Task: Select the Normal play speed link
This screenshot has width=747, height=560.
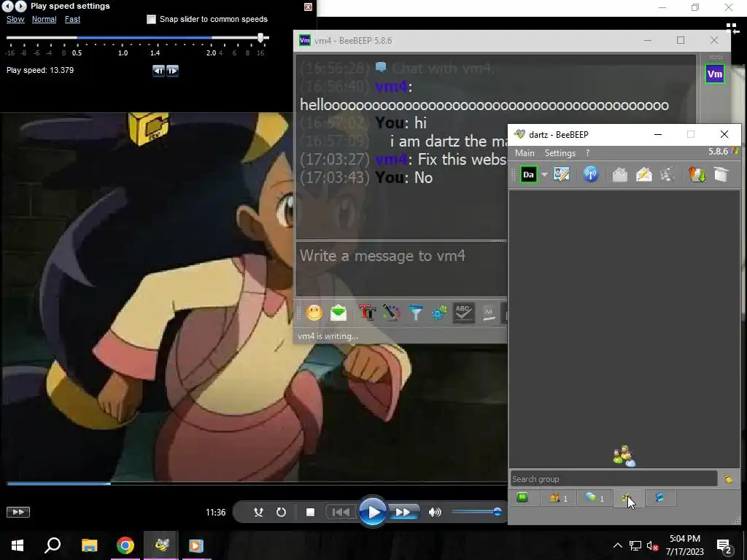Action: 44,19
